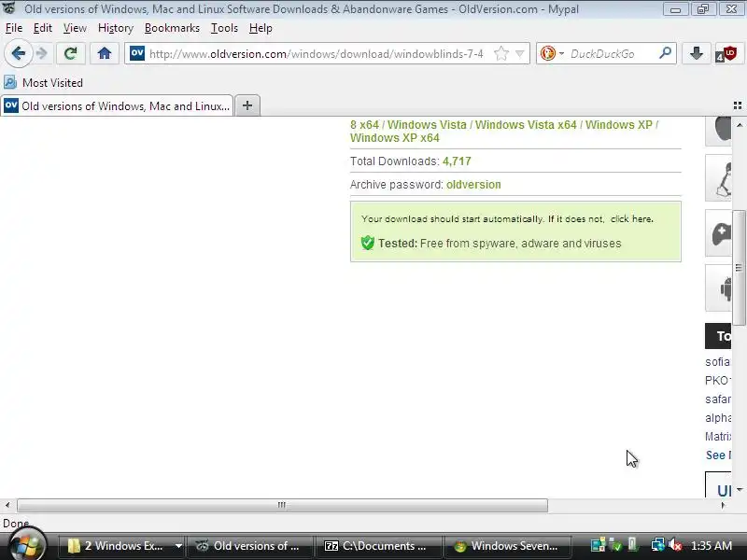
Task: Open the Games controller category icon
Action: point(718,233)
